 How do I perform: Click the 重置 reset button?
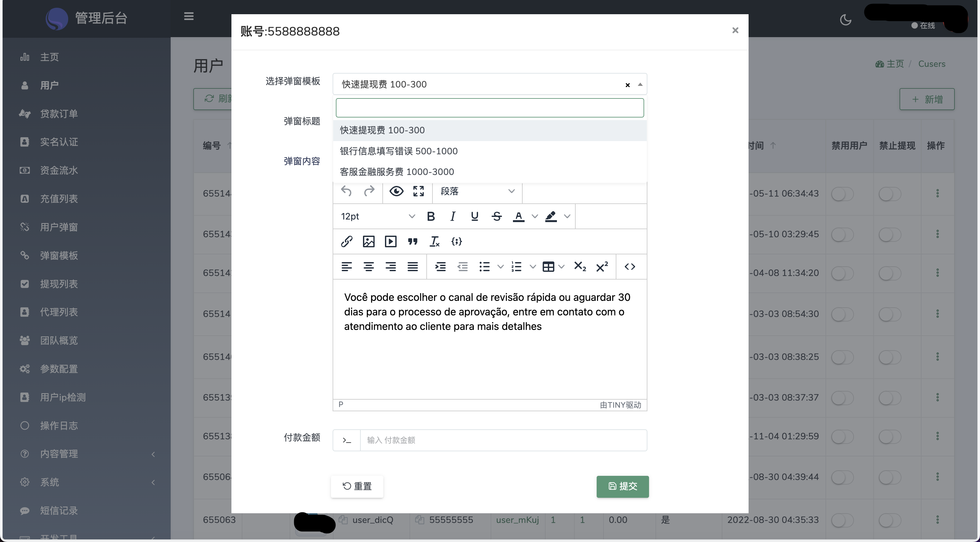(357, 486)
